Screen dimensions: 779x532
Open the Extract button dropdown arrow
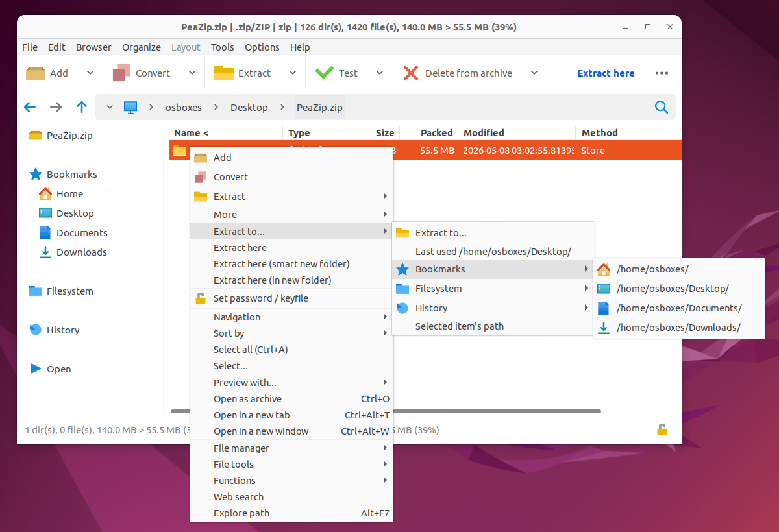[x=293, y=73]
